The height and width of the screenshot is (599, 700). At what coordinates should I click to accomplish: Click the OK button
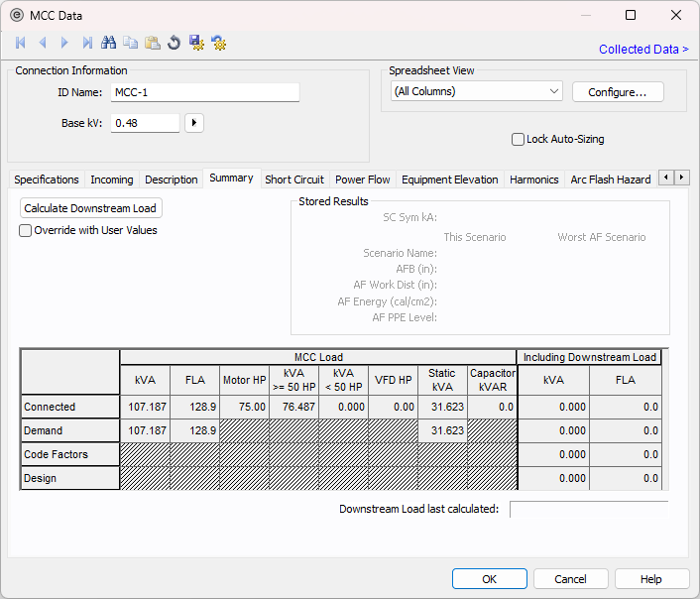tap(489, 579)
